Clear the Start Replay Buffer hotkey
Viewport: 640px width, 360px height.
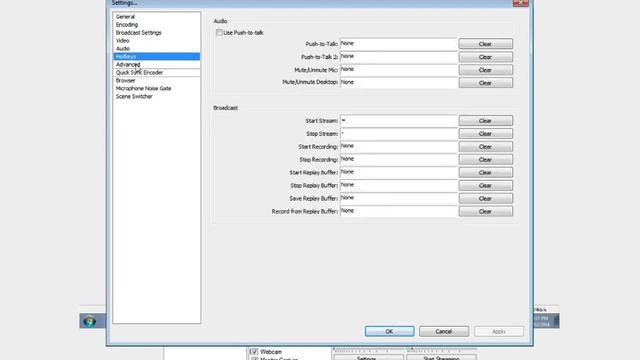pyautogui.click(x=486, y=173)
